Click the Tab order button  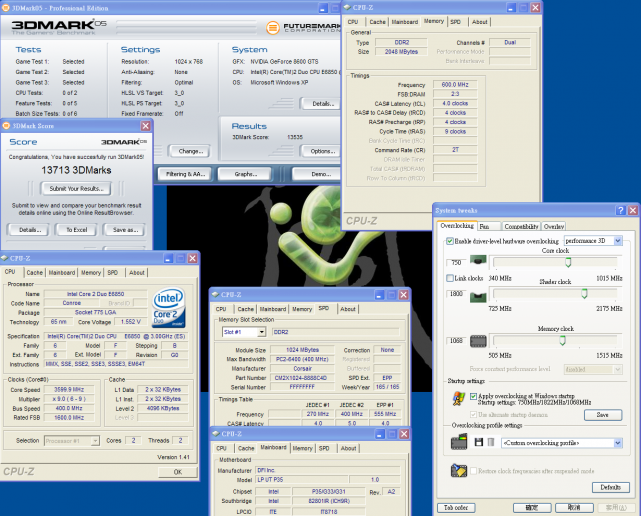456,508
